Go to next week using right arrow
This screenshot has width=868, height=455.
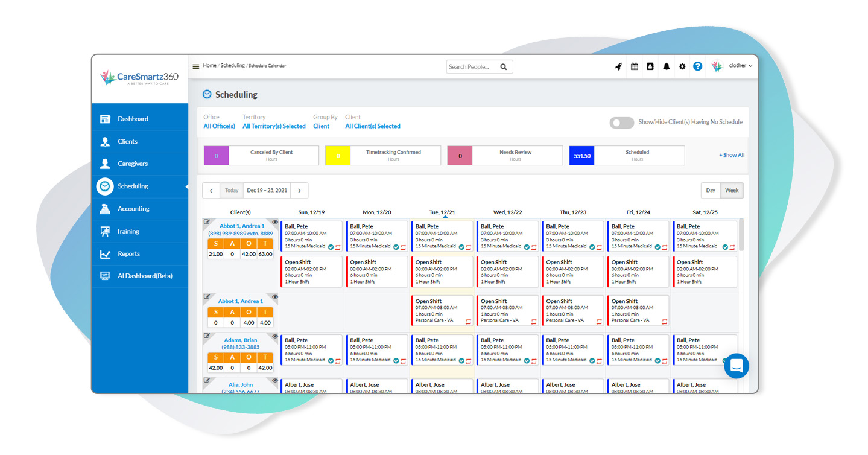[299, 191]
